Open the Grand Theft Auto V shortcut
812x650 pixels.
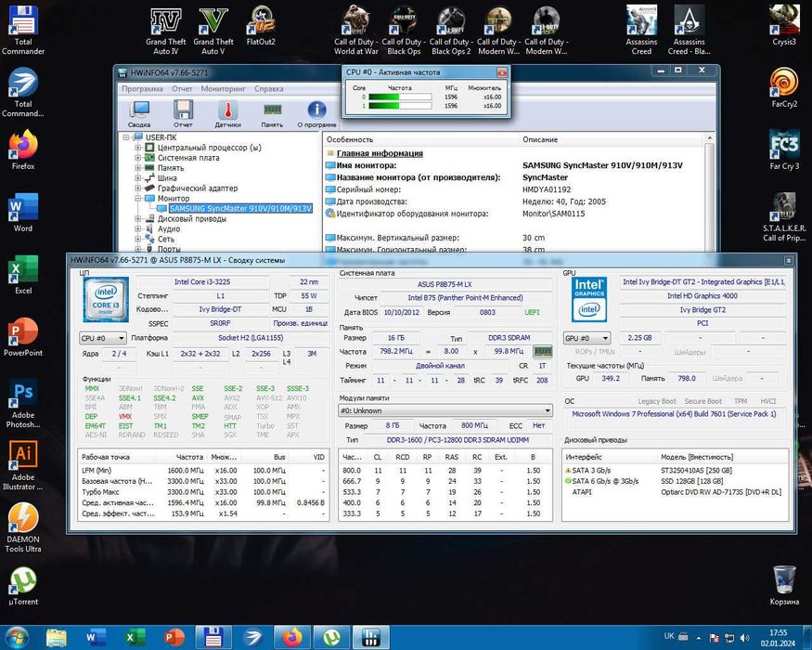213,30
